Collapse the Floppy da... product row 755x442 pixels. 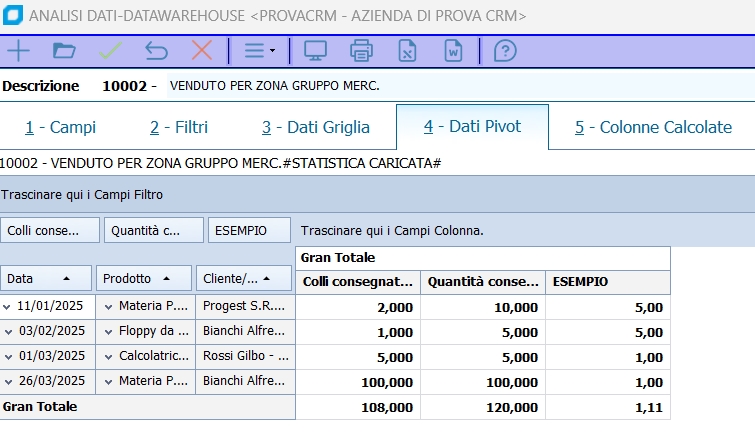(x=109, y=332)
